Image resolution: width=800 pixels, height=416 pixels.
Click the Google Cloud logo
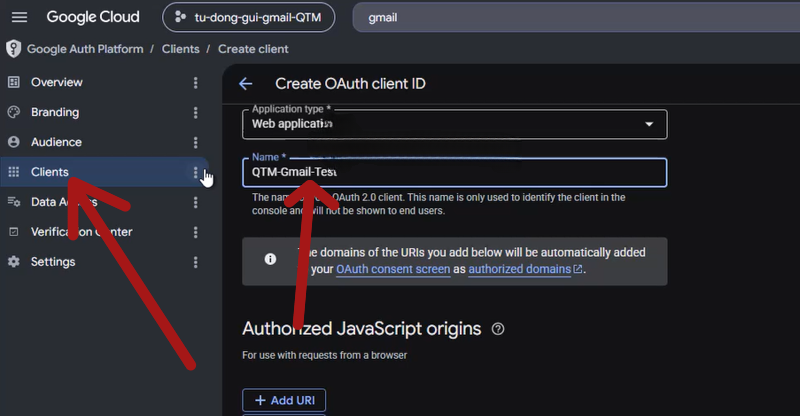point(93,17)
